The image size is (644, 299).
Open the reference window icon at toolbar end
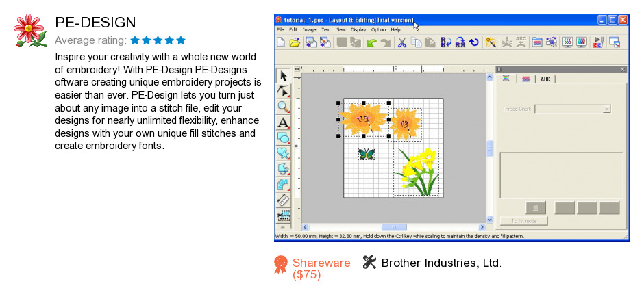(615, 42)
